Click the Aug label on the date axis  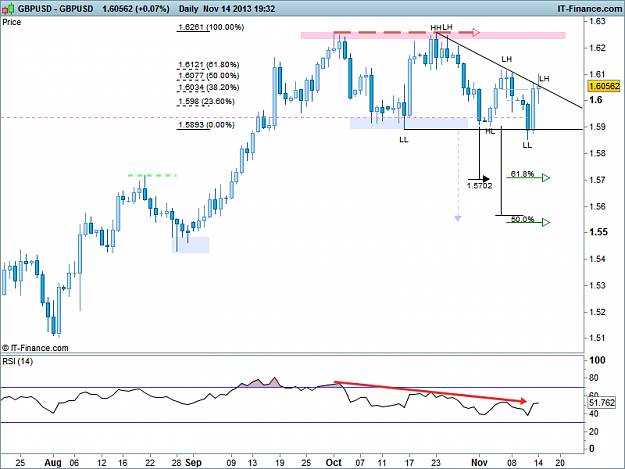pos(53,463)
